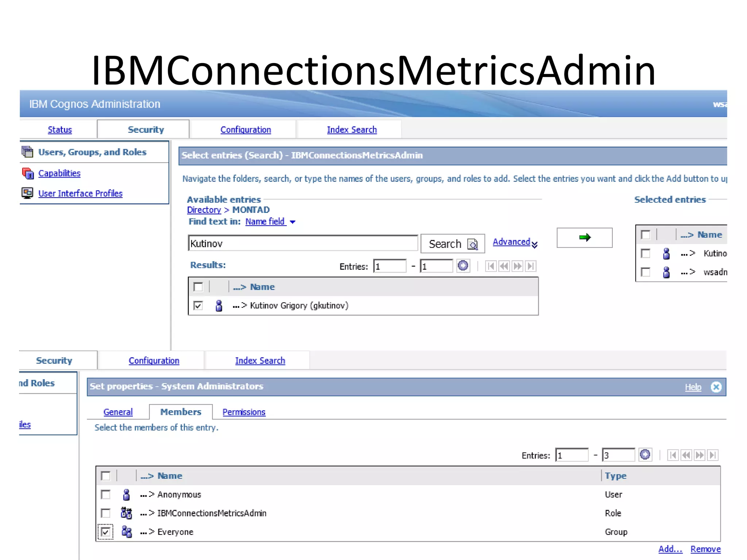The width and height of the screenshot is (747, 560).
Task: Expand the Advanced search options
Action: (x=515, y=242)
